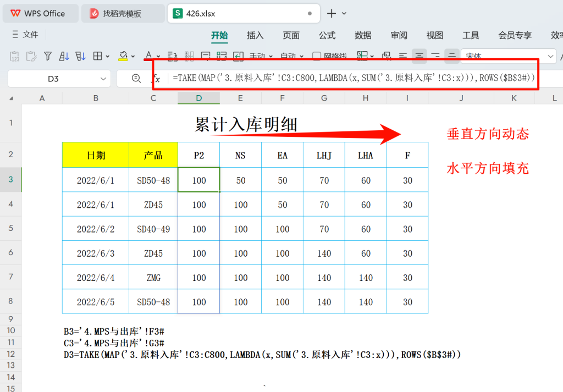Toggle the 网格线 gridlines checkbox

pos(316,57)
